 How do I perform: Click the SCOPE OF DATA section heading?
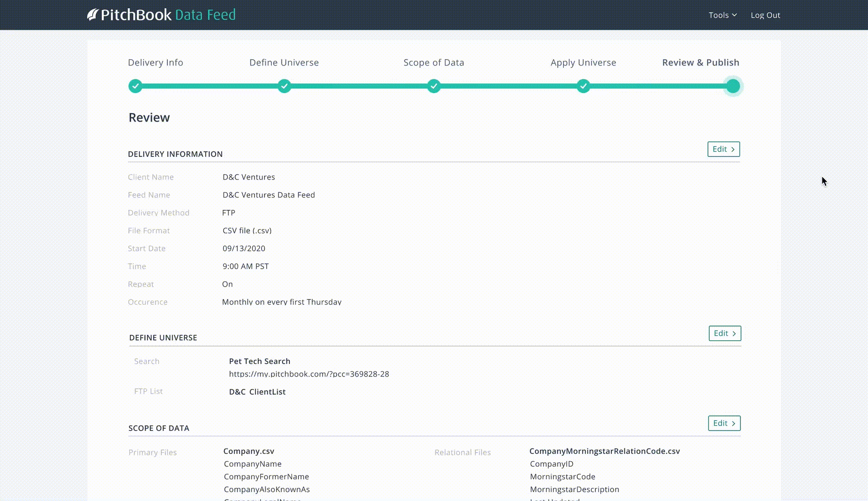[x=159, y=428]
